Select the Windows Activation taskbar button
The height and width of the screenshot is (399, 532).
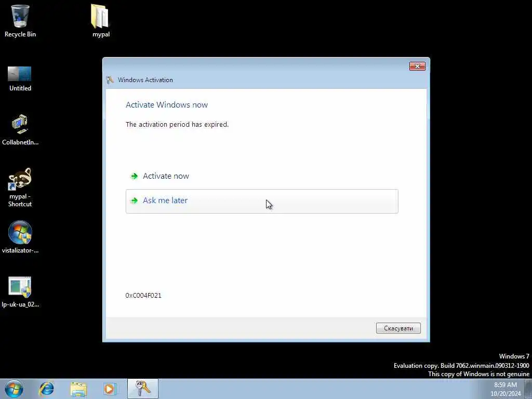tap(143, 389)
